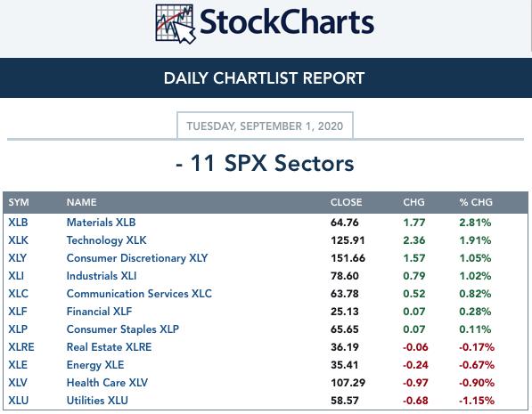Screen dimensions: 532x414
Task: Open Industrials XLI sector link
Action: coord(102,276)
